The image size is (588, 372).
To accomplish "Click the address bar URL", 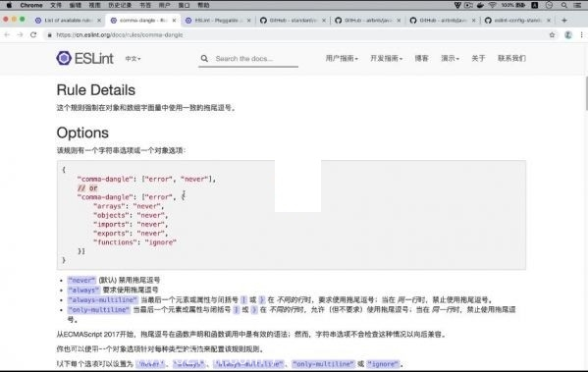I will pyautogui.click(x=119, y=35).
